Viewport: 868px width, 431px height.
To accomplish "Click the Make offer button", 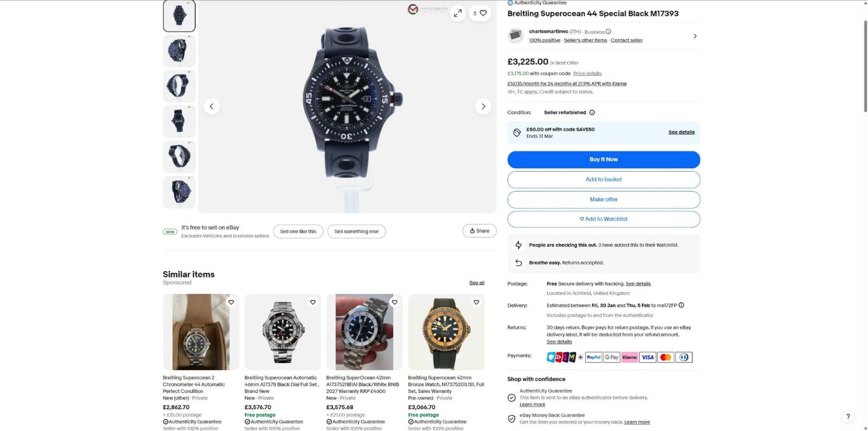I will click(603, 200).
